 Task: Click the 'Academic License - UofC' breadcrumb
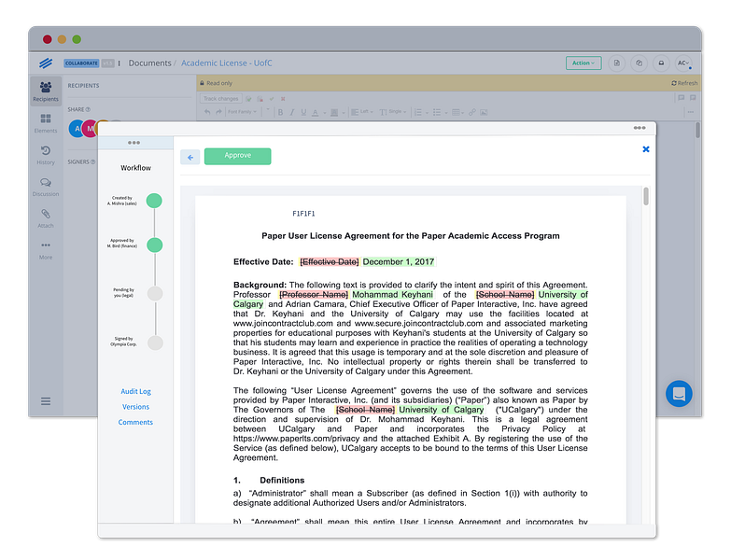(x=227, y=63)
